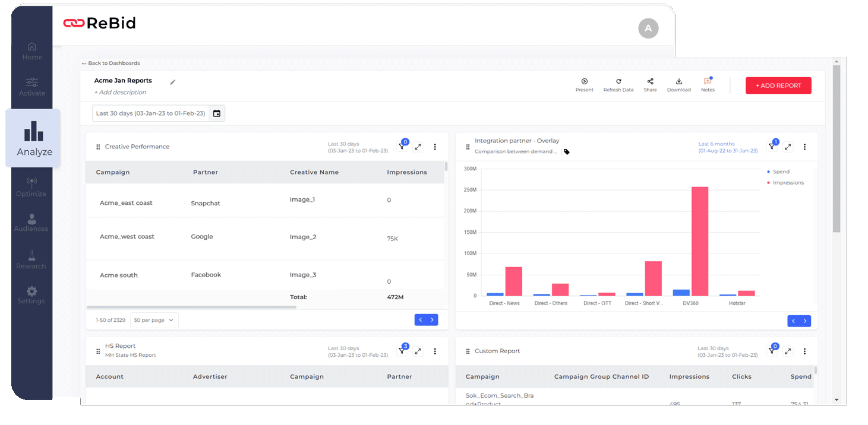Open the 50 per page dropdown
Image resolution: width=868 pixels, height=425 pixels.
[154, 320]
